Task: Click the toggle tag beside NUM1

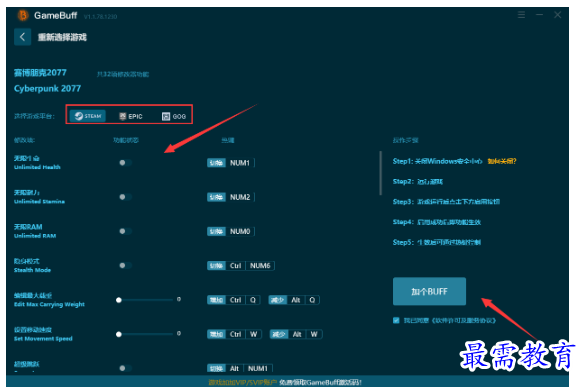Action: tap(216, 163)
